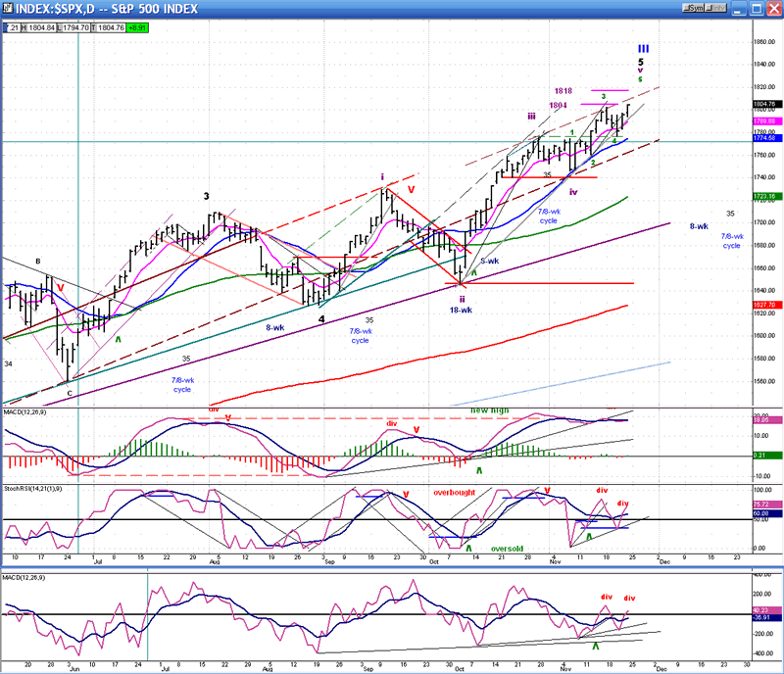Select the blue wave III label
Viewport: 784px width, 674px height.
point(643,48)
